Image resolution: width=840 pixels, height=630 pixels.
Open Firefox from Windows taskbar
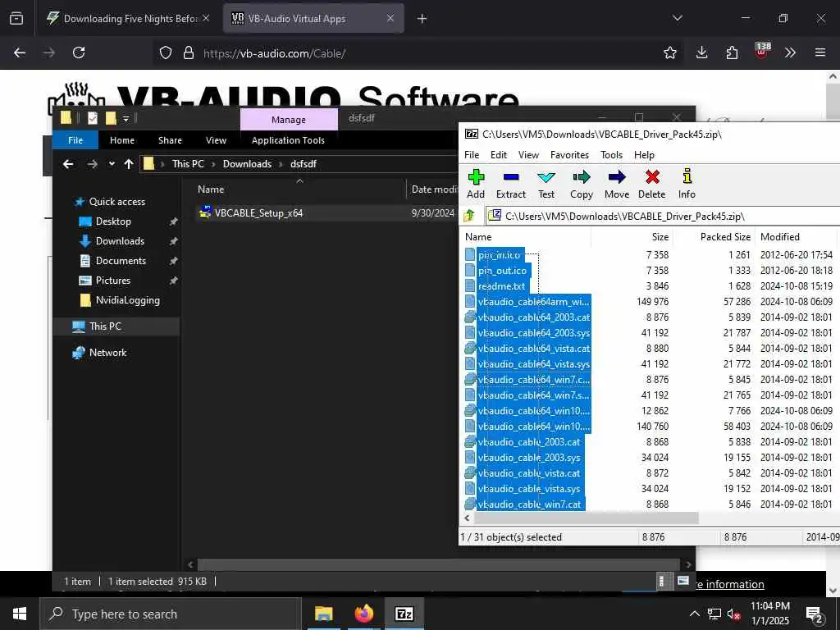click(363, 614)
